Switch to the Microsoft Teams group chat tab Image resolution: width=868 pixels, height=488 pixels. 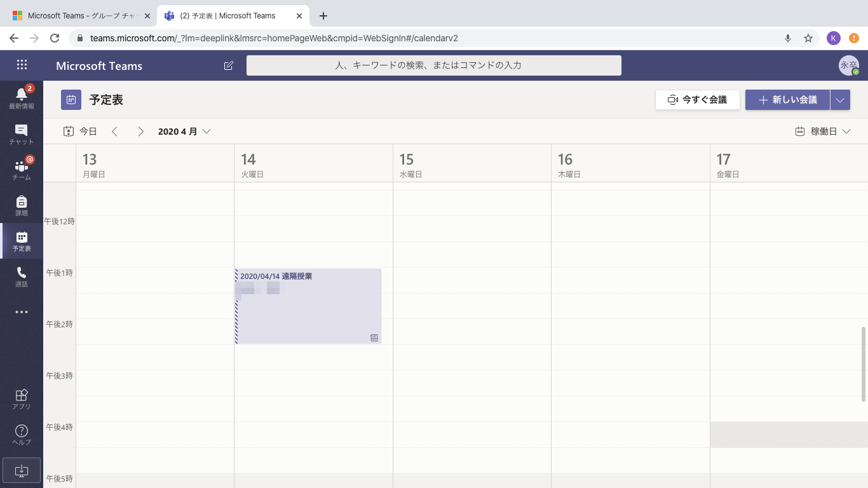click(80, 16)
